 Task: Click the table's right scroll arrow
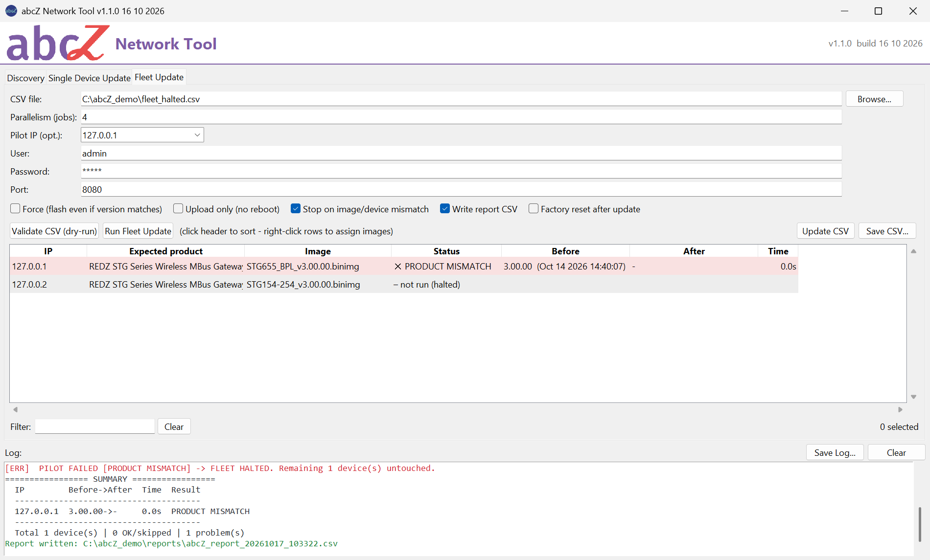pos(900,409)
